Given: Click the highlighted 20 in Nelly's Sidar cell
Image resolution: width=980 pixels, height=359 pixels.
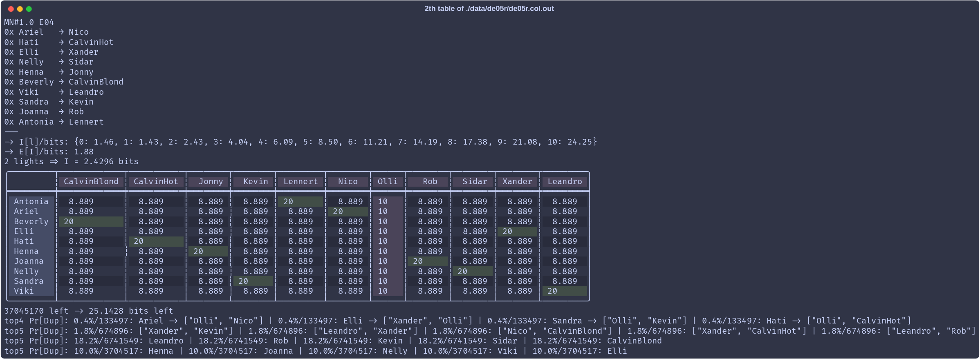Looking at the screenshot, I should [x=473, y=271].
